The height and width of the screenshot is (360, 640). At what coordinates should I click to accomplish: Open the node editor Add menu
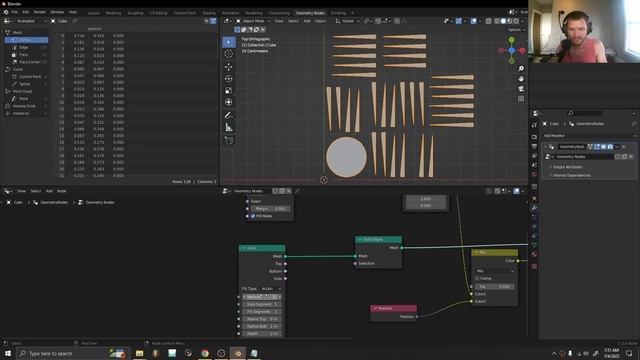(x=49, y=191)
